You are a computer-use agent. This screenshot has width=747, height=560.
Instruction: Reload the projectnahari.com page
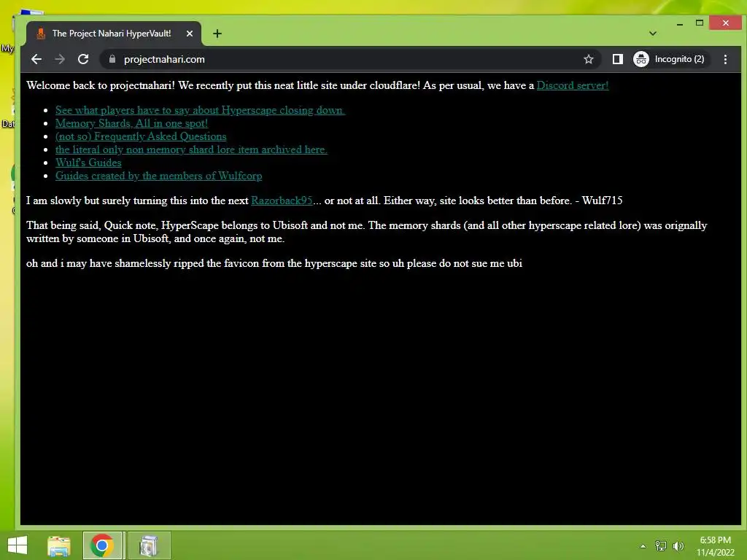(x=83, y=59)
